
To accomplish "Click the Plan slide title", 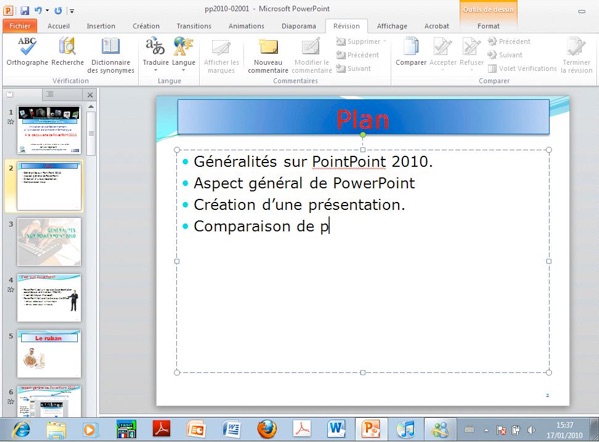I will 363,120.
